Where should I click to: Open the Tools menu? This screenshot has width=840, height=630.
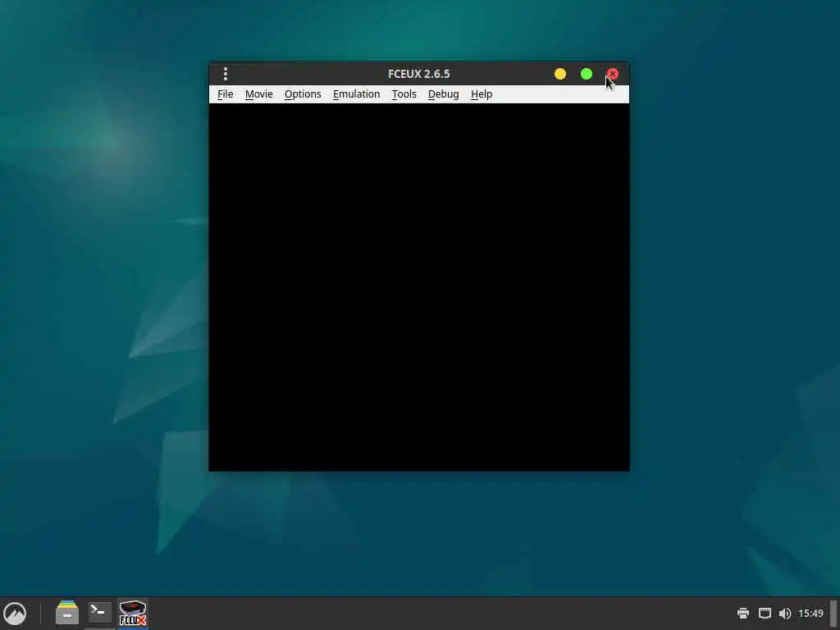[404, 94]
